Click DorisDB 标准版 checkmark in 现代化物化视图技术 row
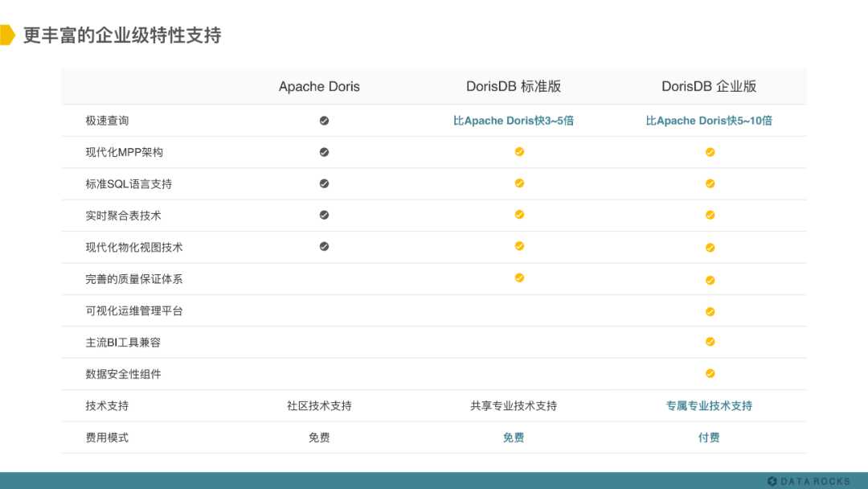 click(x=519, y=246)
